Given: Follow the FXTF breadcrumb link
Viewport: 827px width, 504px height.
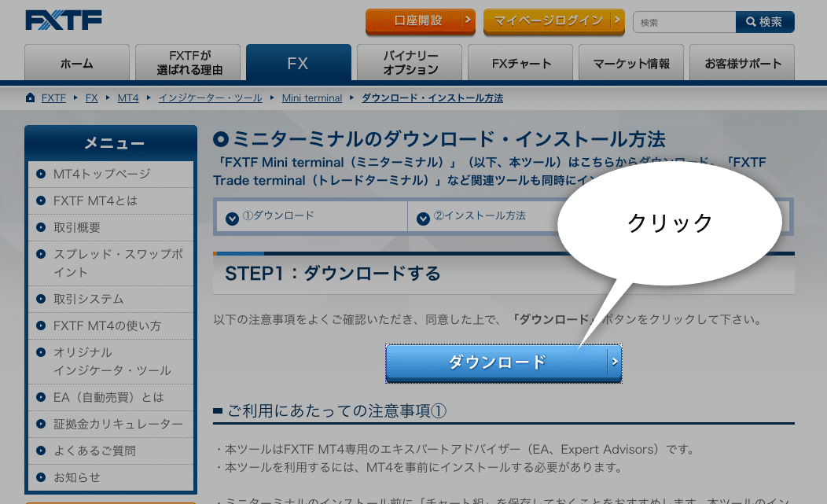Looking at the screenshot, I should pos(53,98).
